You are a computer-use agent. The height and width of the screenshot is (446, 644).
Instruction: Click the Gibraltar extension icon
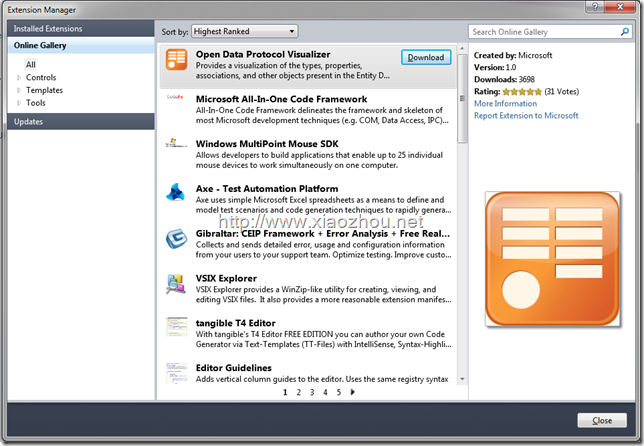(177, 239)
